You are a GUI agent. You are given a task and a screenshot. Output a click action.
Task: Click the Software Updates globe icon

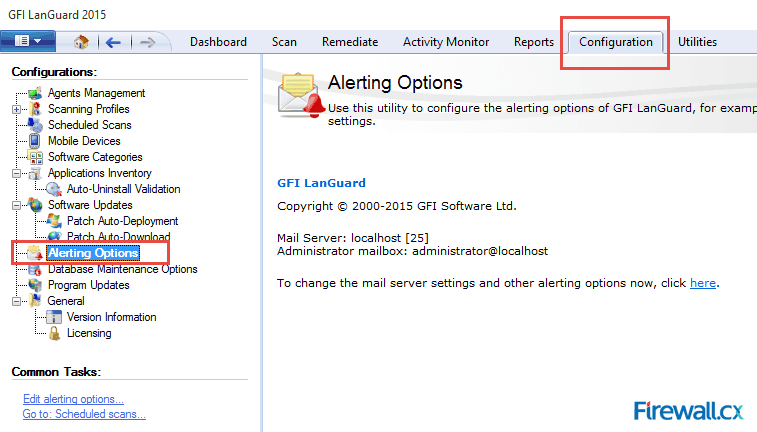coord(35,205)
